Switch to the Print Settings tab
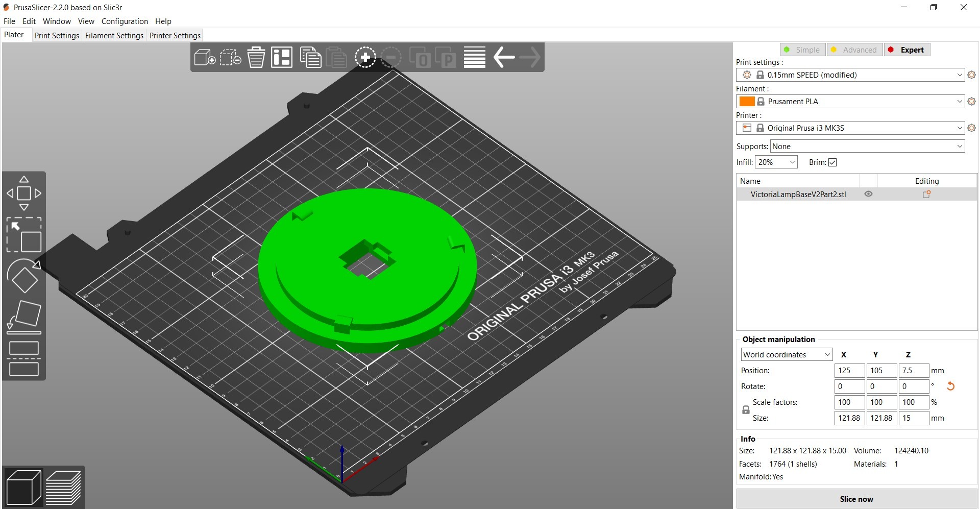 click(57, 36)
